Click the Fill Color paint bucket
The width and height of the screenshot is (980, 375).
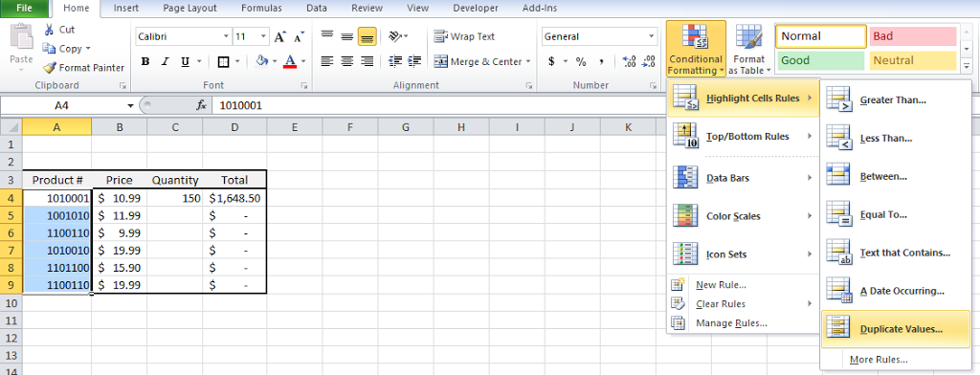click(x=262, y=61)
